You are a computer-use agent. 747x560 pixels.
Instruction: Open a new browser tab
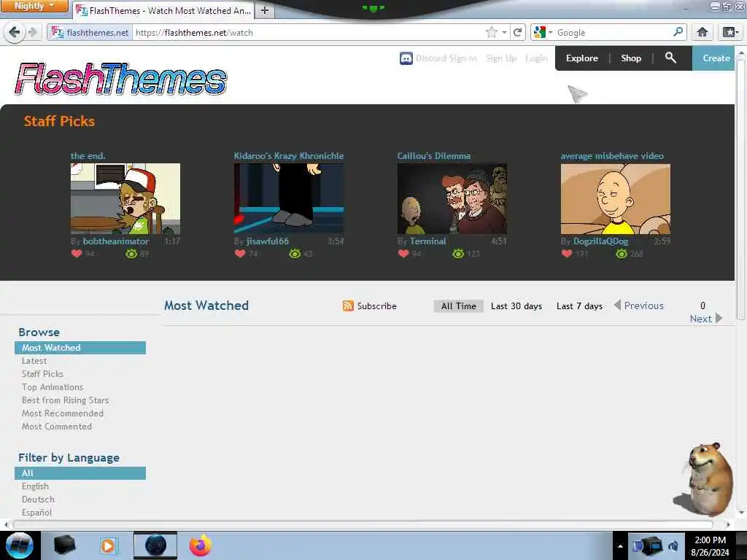point(265,10)
